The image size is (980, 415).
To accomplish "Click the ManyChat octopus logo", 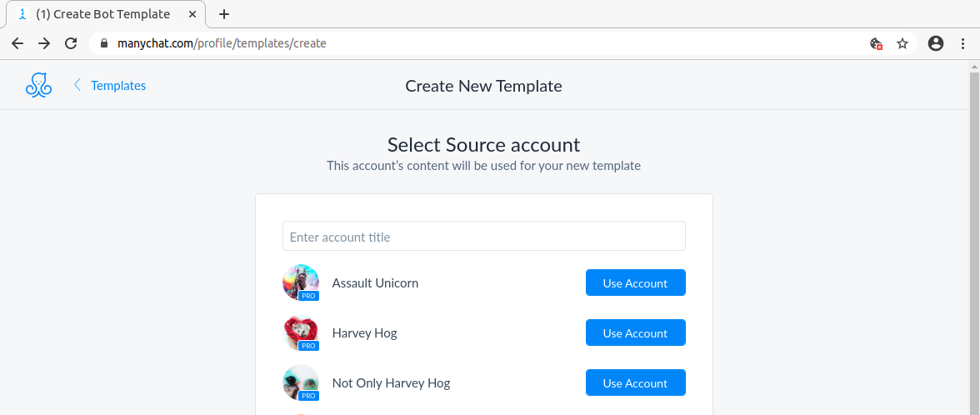I will (38, 85).
